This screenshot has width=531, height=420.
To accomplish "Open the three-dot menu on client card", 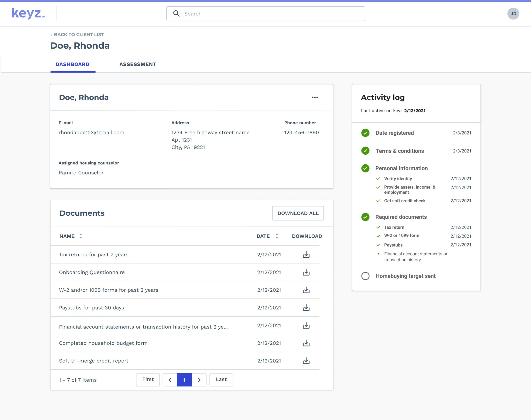I will click(315, 97).
